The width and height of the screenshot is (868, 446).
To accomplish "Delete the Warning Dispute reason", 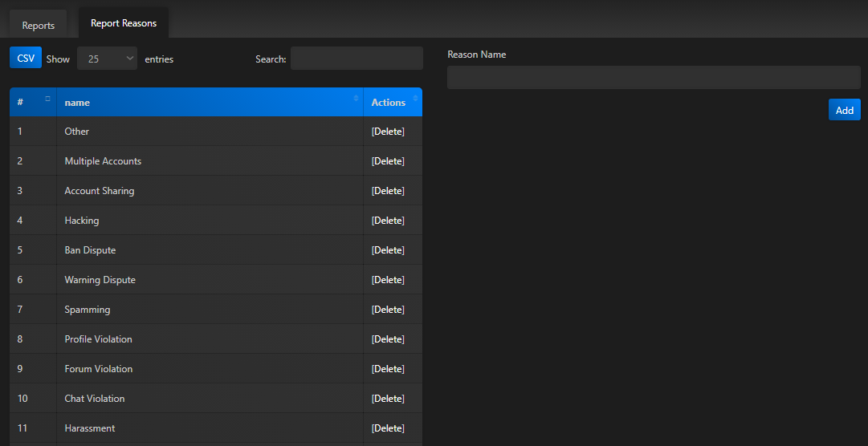I will pyautogui.click(x=388, y=280).
